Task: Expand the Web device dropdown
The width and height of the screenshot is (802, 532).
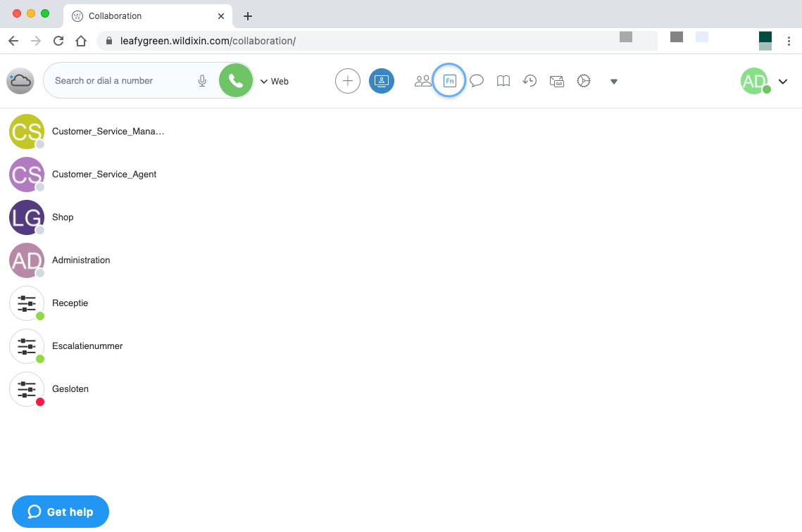Action: point(275,82)
